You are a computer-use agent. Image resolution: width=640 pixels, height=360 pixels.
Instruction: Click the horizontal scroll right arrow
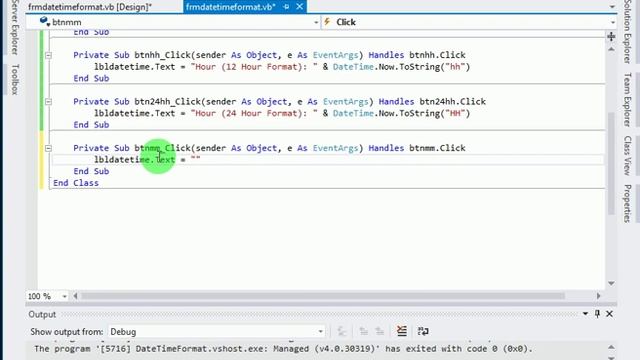(x=598, y=296)
